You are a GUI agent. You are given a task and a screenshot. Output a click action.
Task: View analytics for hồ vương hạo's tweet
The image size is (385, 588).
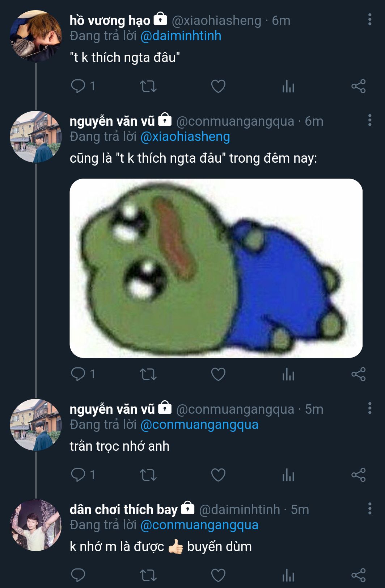[288, 87]
